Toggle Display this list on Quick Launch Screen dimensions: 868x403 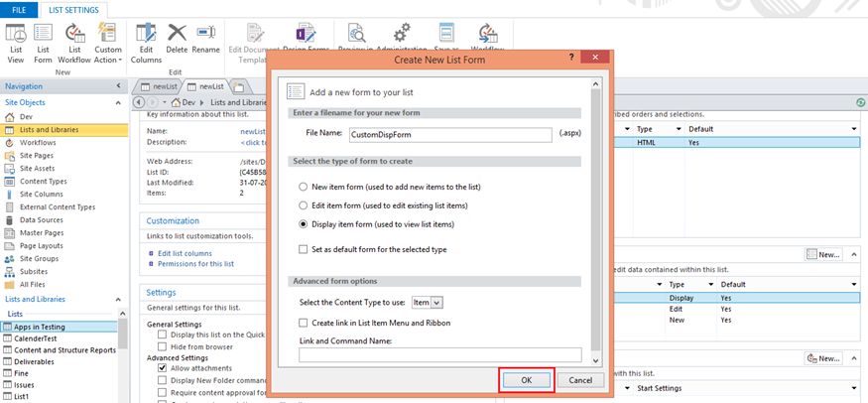coord(163,335)
